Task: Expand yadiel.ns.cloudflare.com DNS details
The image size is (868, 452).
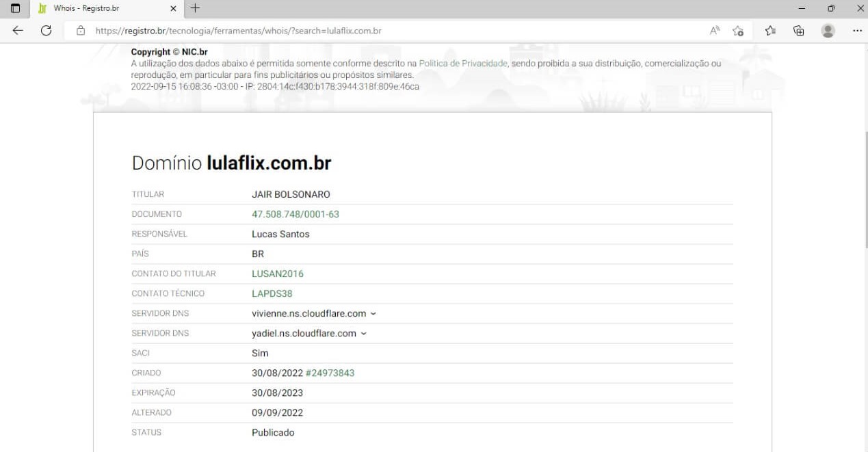Action: pos(363,334)
